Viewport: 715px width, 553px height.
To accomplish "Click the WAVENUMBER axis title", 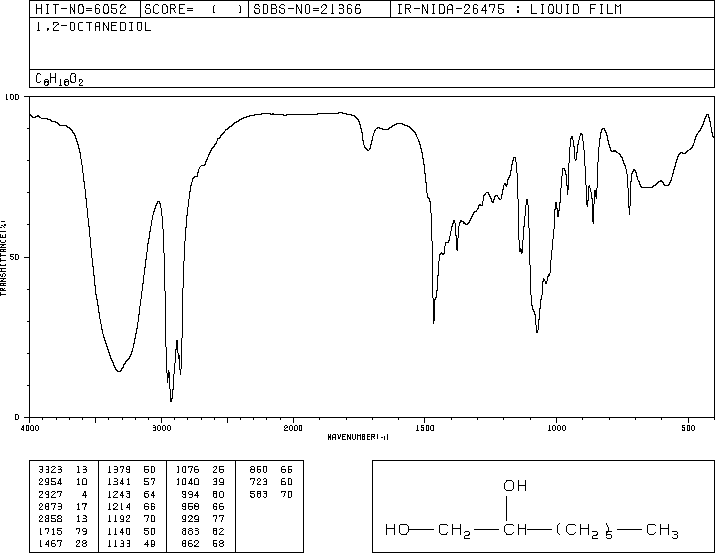I will [358, 437].
